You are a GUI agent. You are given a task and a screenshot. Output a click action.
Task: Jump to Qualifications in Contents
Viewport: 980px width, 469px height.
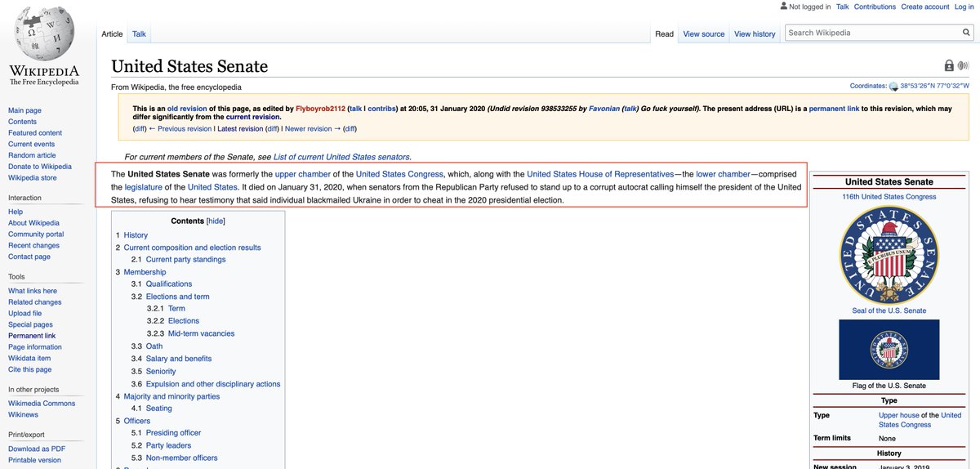169,284
